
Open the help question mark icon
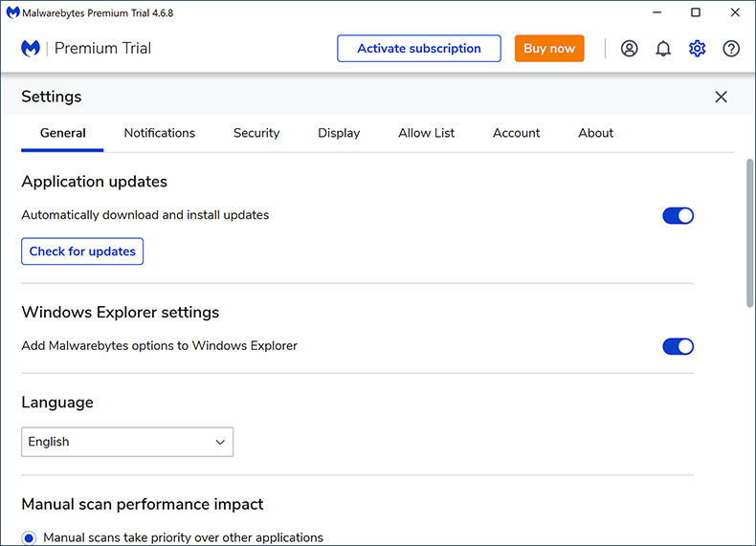click(731, 48)
